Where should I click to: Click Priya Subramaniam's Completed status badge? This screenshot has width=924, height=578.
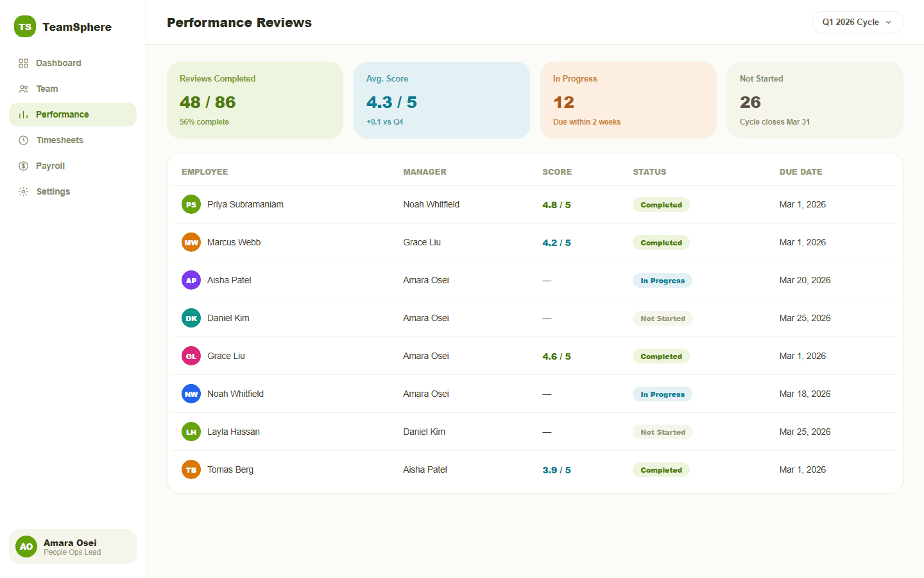[x=661, y=205]
